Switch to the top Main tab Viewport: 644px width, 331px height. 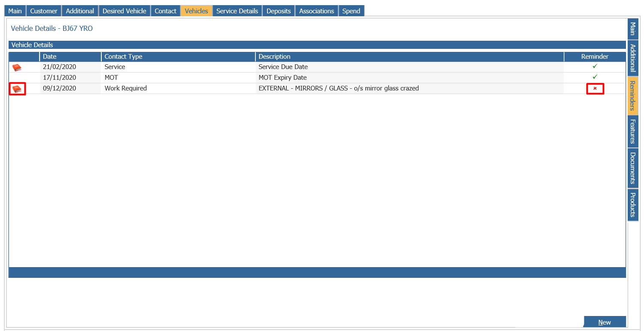[x=15, y=11]
